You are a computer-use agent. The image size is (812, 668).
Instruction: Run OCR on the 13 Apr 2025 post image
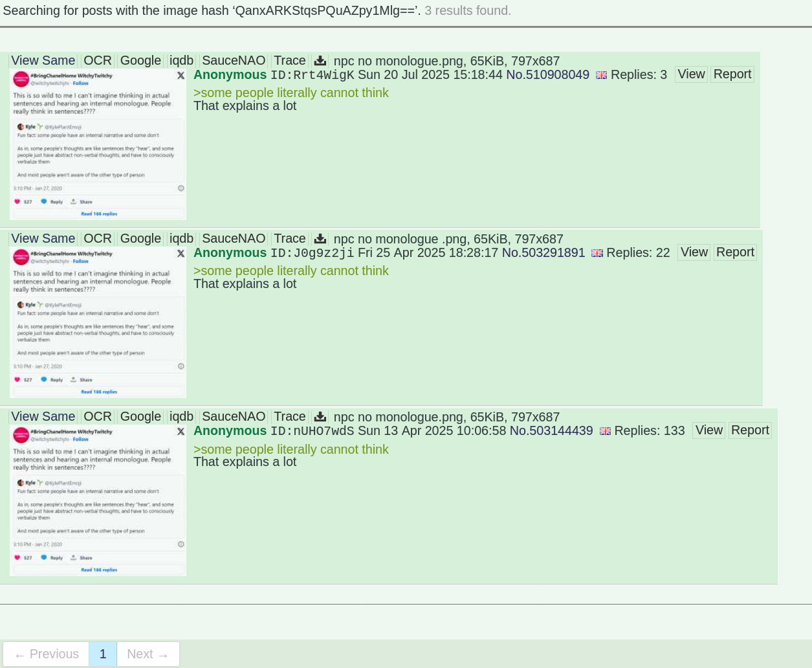point(98,416)
